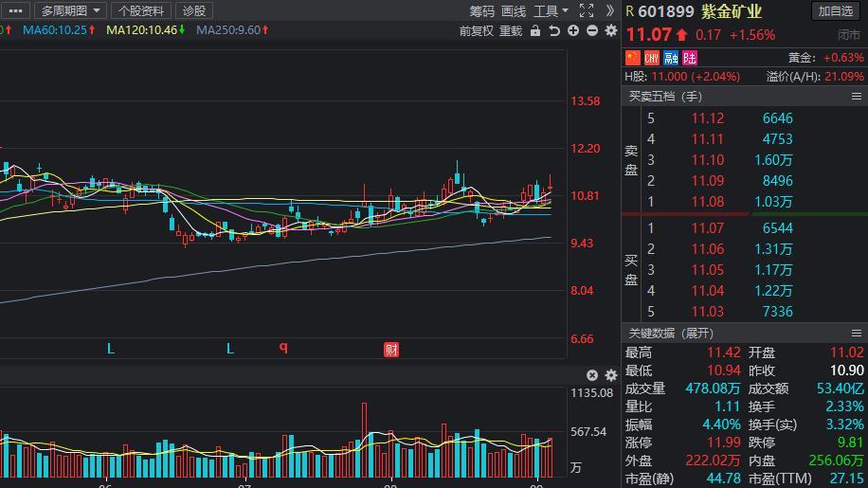
Task: Click the red 财 marker on chart
Action: coord(391,349)
